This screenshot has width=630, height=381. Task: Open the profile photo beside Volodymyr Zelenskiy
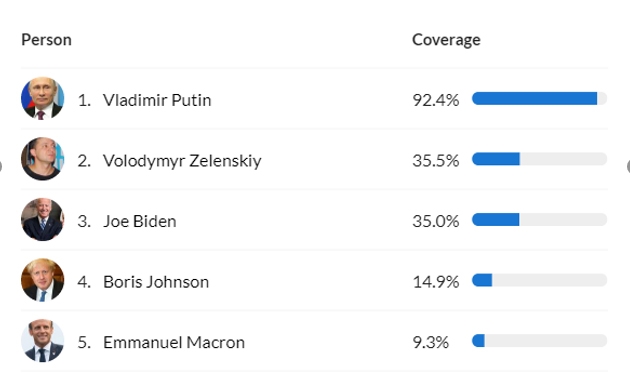43,159
